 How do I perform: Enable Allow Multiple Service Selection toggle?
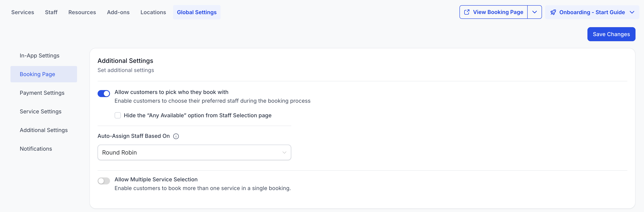(x=104, y=181)
